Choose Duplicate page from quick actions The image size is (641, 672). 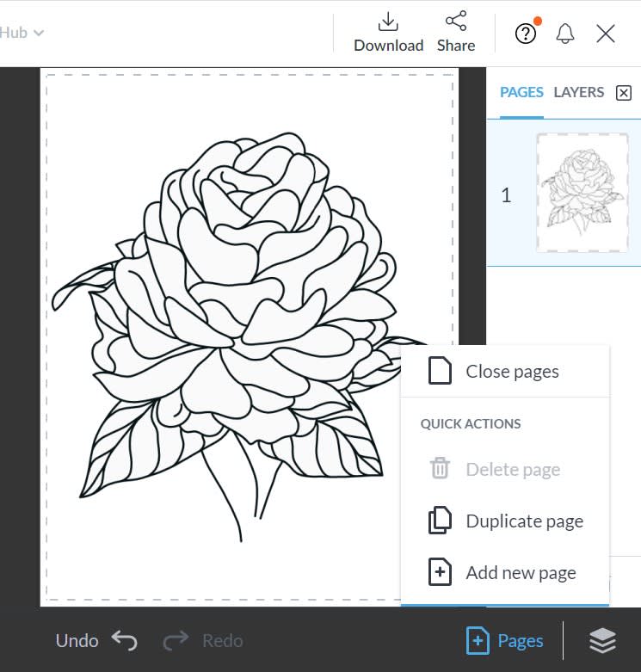[505, 521]
